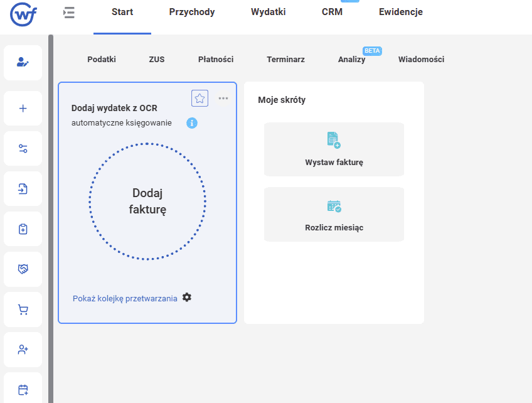Open the user profile edit icon in sidebar
Image resolution: width=532 pixels, height=403 pixels.
click(x=23, y=62)
